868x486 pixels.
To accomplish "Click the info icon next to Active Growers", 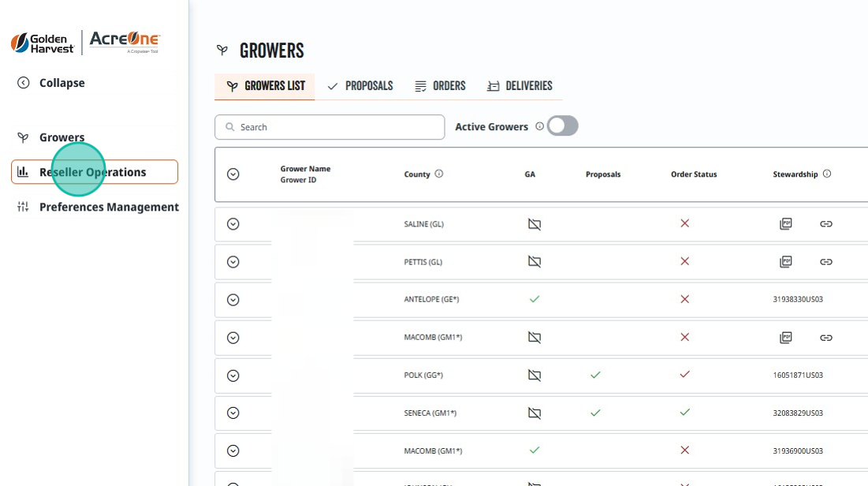I will click(540, 126).
